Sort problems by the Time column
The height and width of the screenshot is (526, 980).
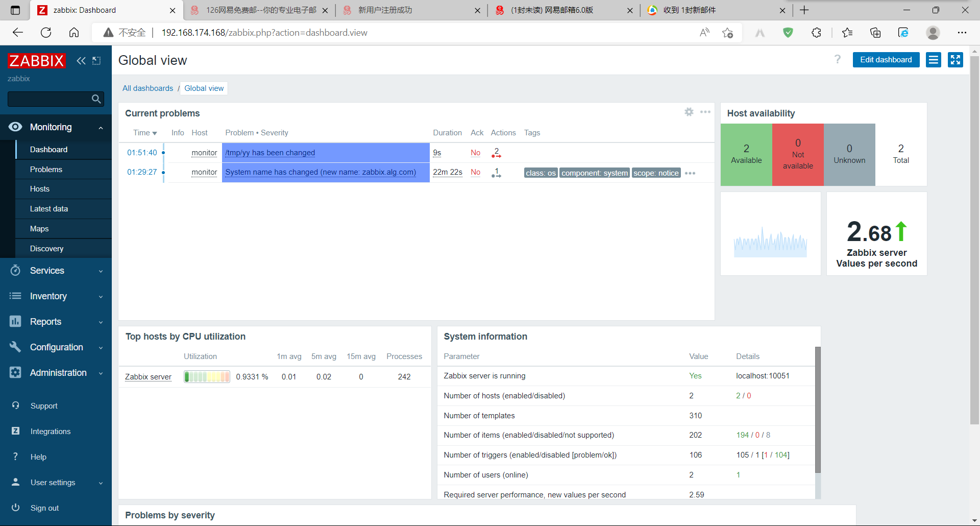(145, 133)
